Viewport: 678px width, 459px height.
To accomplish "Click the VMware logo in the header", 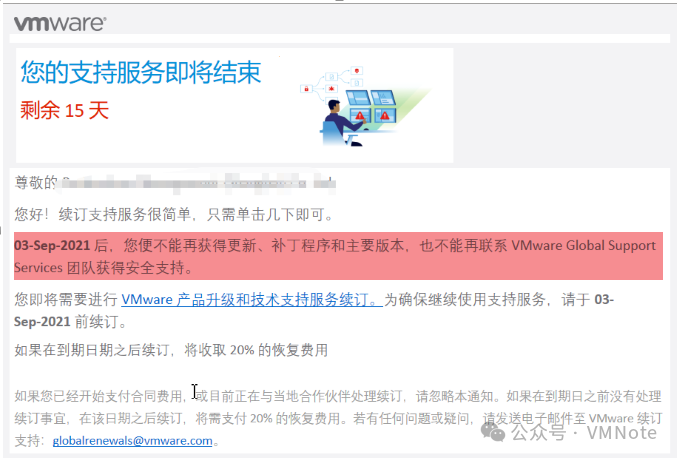I will tap(60, 24).
